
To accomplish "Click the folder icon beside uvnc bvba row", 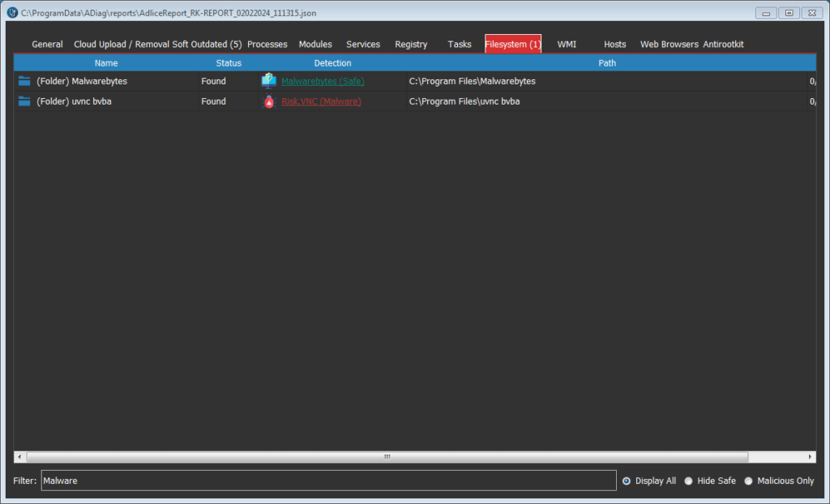I will point(24,101).
